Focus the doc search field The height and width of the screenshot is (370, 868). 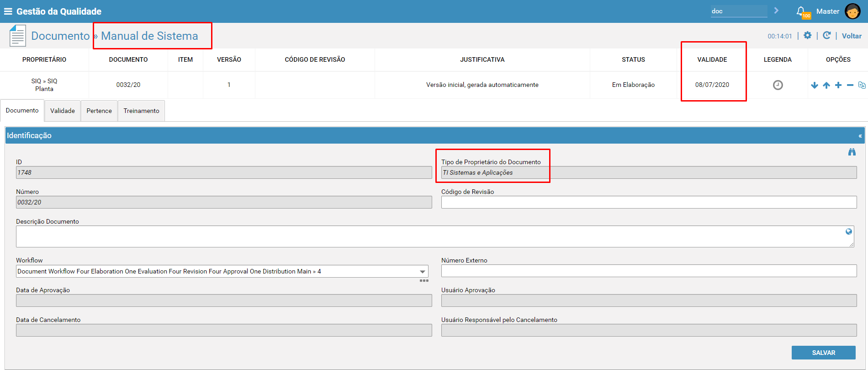739,11
